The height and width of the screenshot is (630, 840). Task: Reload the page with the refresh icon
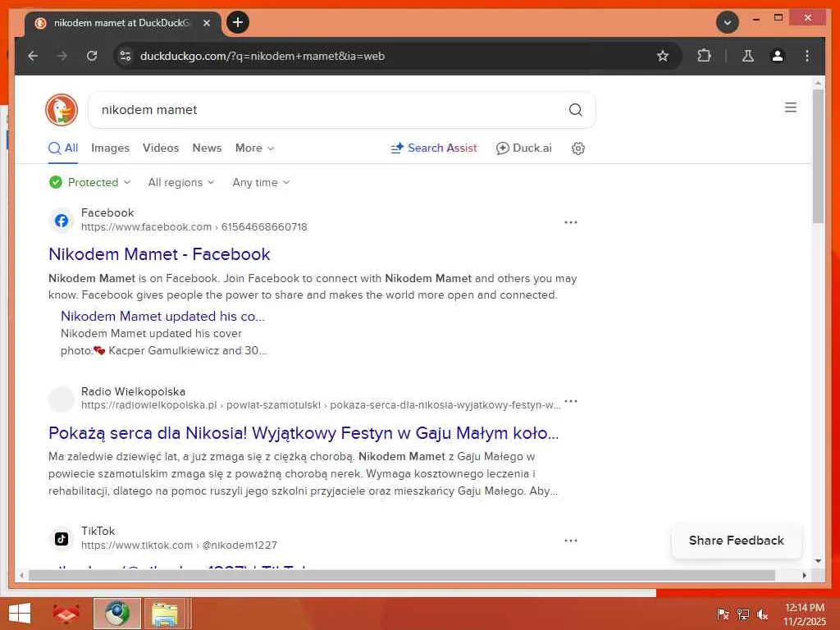tap(92, 56)
